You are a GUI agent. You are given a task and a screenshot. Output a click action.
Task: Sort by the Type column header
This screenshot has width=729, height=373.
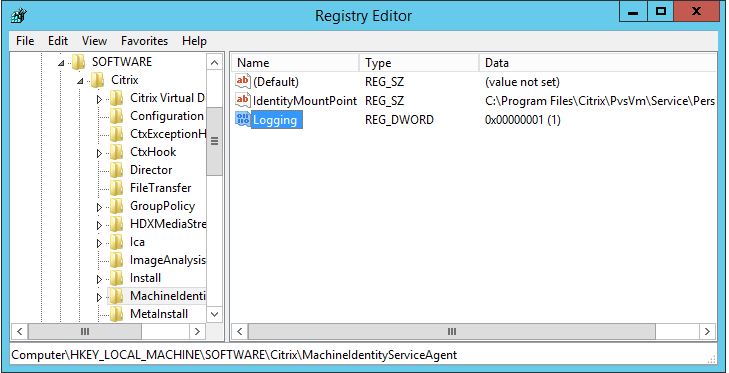tap(419, 63)
